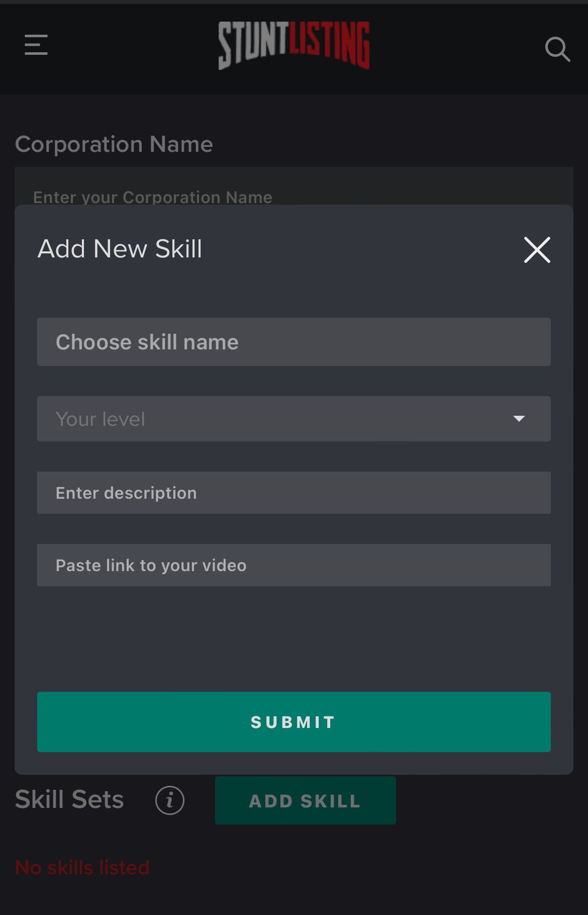The width and height of the screenshot is (588, 915).
Task: Click the Corporation Name label
Action: (x=114, y=144)
